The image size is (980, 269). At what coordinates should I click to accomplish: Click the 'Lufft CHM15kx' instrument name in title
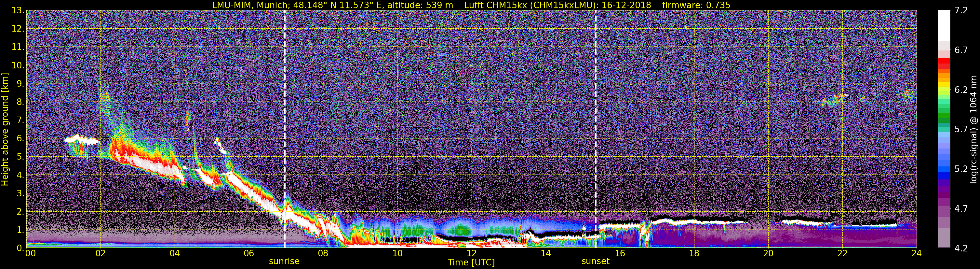(x=495, y=5)
